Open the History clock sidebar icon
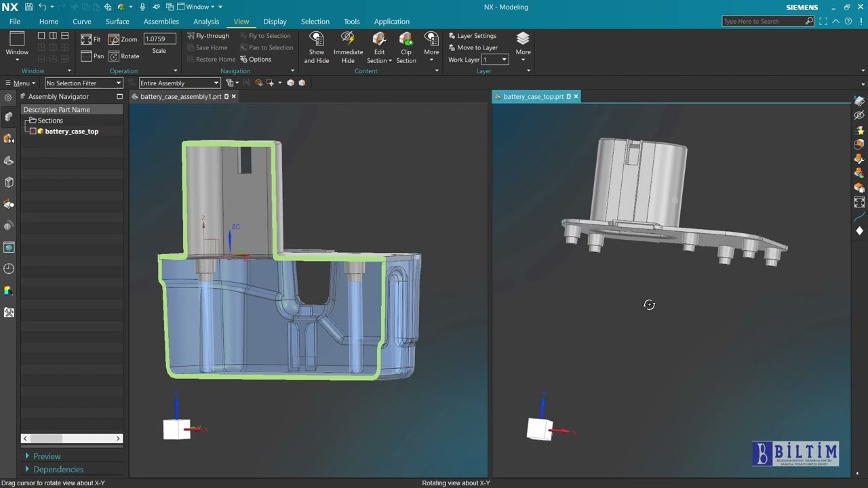The image size is (868, 488). [x=9, y=269]
